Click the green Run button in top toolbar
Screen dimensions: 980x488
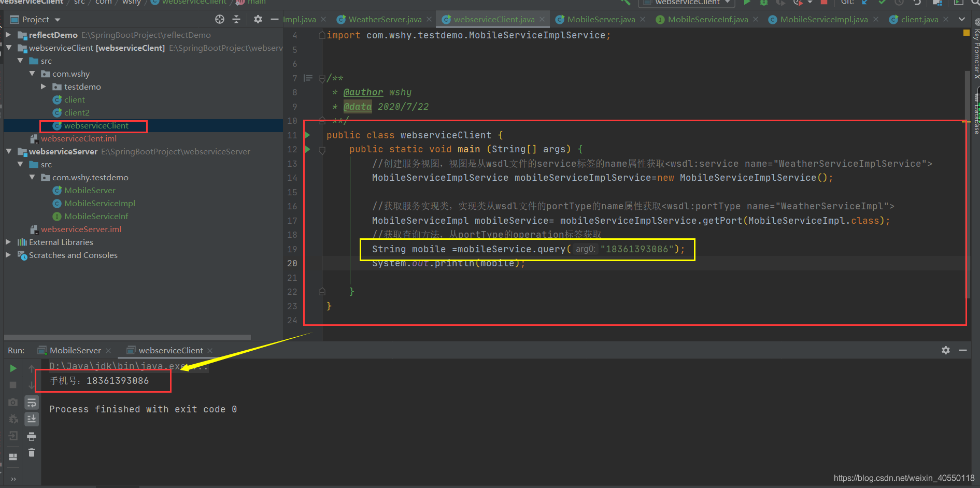[x=747, y=2]
